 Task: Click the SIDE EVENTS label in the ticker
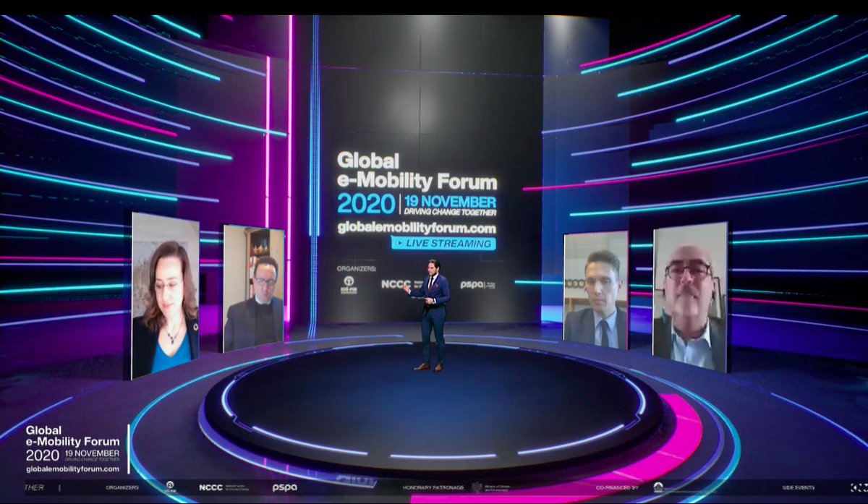tap(798, 487)
